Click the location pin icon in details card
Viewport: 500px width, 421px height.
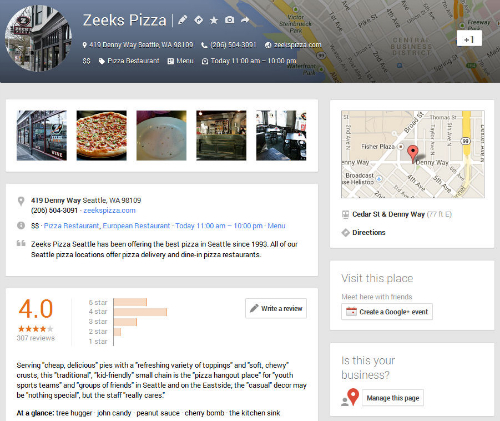tap(21, 201)
